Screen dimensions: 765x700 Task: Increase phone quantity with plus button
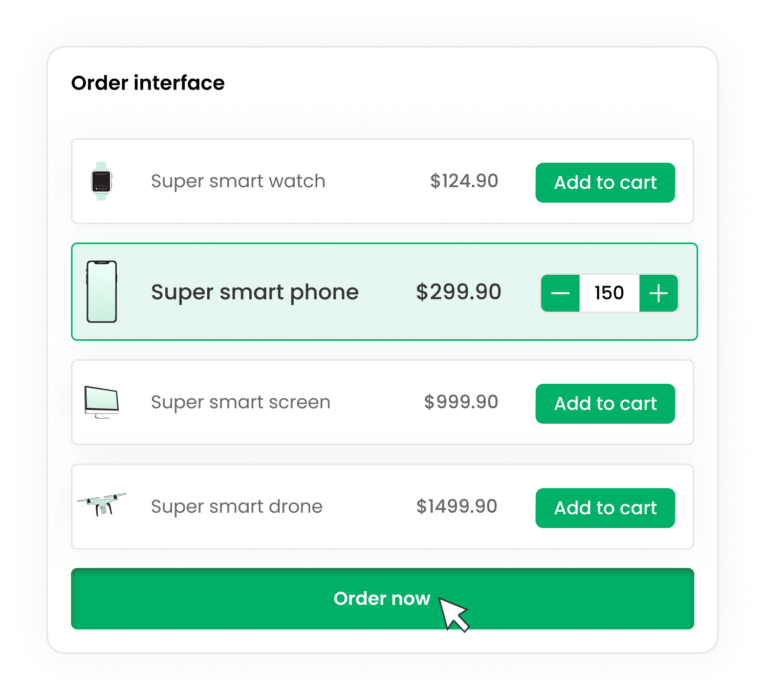[659, 293]
